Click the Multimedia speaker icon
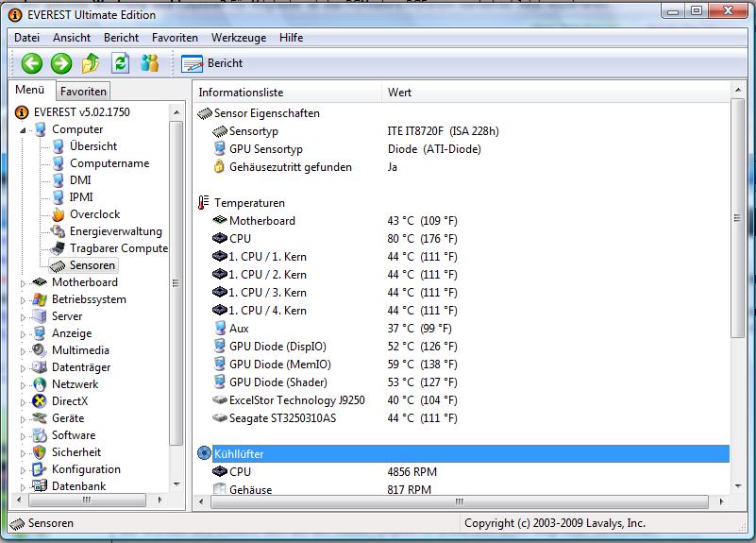 click(x=39, y=350)
